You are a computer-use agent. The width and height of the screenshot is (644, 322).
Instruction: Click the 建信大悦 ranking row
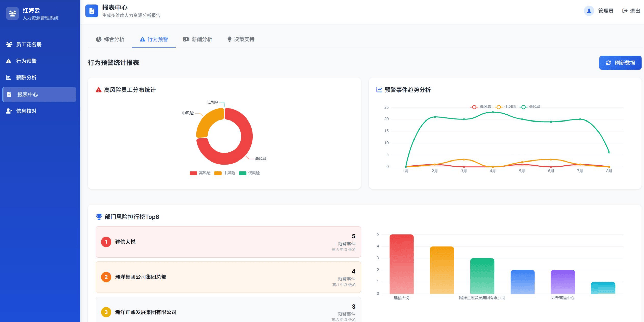pos(228,242)
